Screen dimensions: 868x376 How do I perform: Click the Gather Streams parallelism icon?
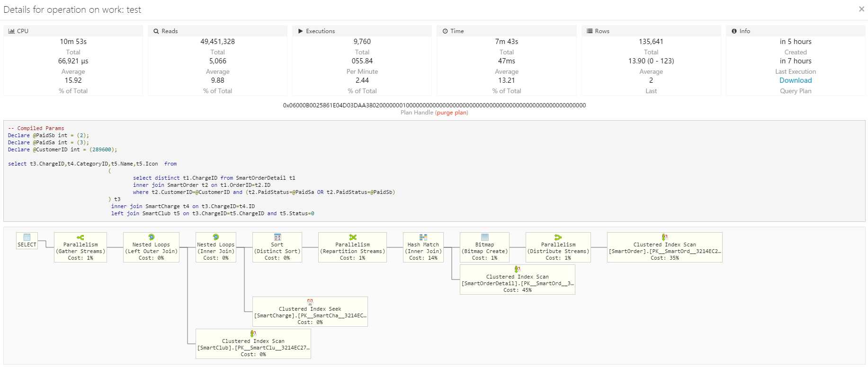pyautogui.click(x=81, y=237)
